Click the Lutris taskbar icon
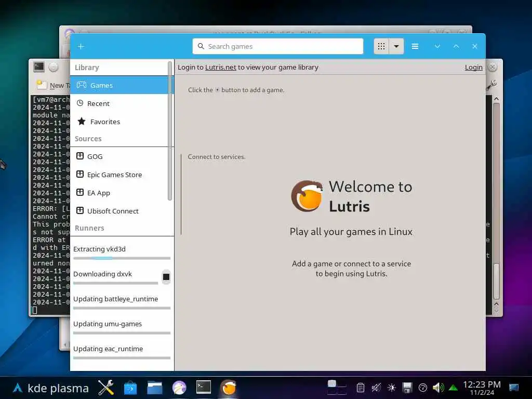 pyautogui.click(x=229, y=388)
